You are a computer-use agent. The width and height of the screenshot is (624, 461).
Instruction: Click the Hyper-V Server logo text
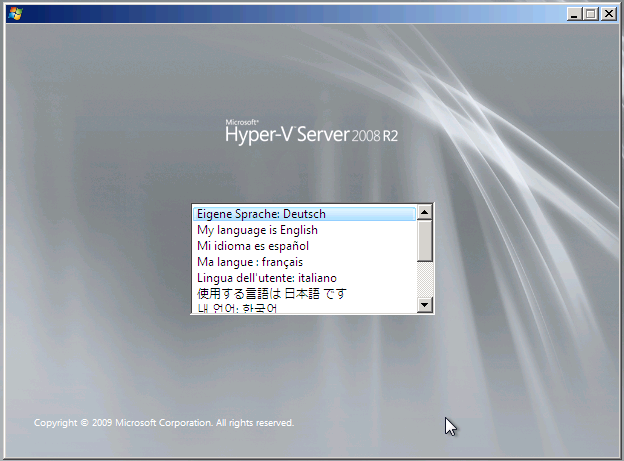tap(287, 134)
